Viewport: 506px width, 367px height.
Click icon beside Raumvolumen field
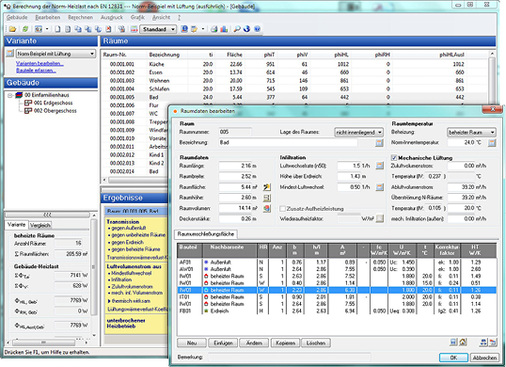(267, 208)
